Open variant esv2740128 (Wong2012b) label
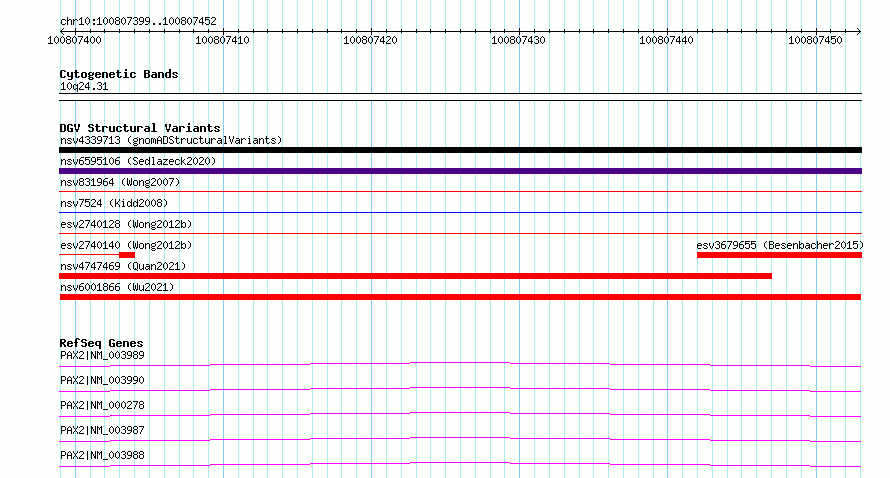 [x=126, y=224]
